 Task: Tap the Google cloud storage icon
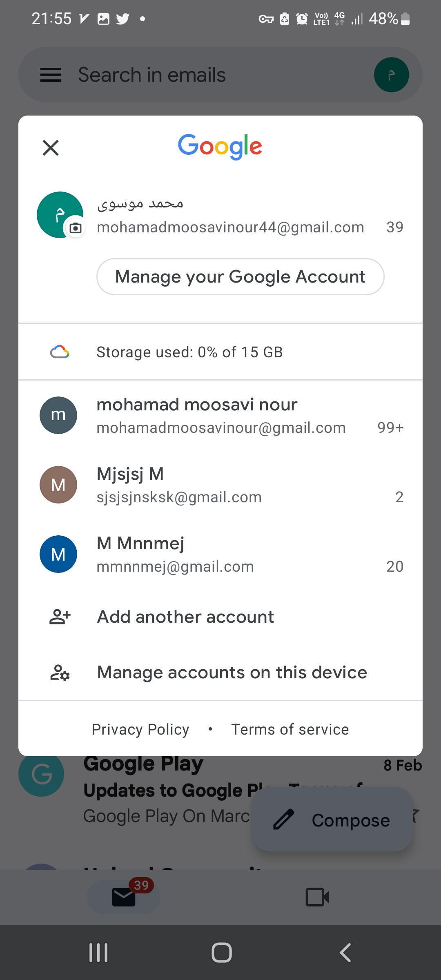[x=60, y=352]
